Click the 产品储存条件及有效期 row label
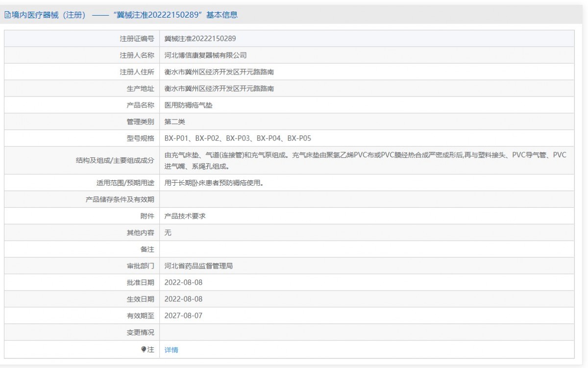The height and width of the screenshot is (368, 588). (120, 199)
